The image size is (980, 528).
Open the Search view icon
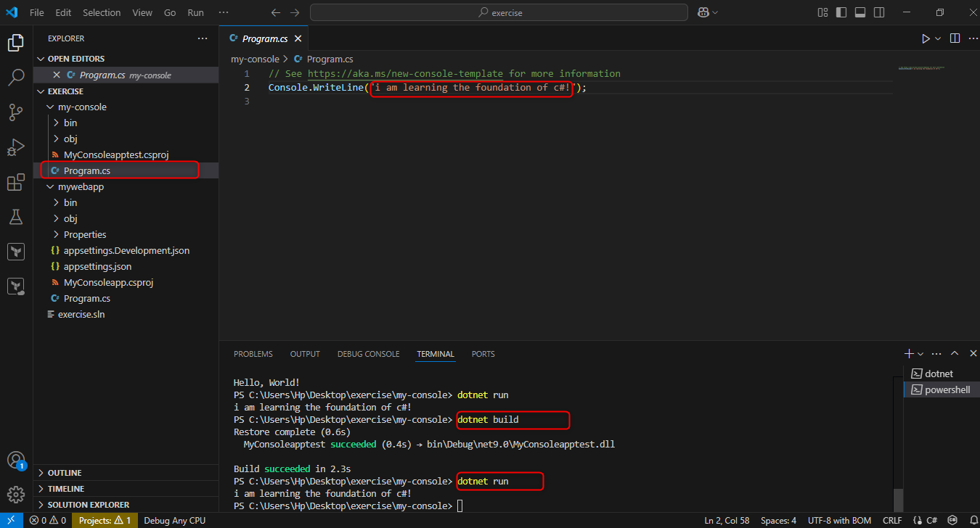click(15, 78)
